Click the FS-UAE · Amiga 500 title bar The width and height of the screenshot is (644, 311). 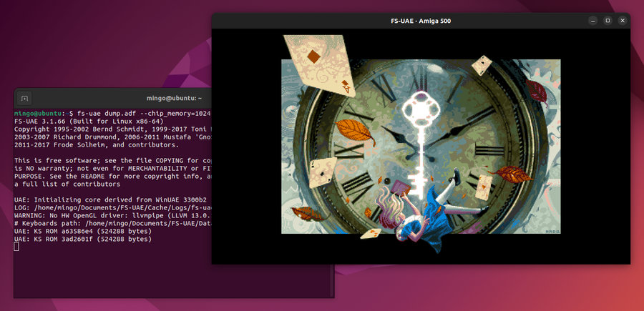pos(420,21)
